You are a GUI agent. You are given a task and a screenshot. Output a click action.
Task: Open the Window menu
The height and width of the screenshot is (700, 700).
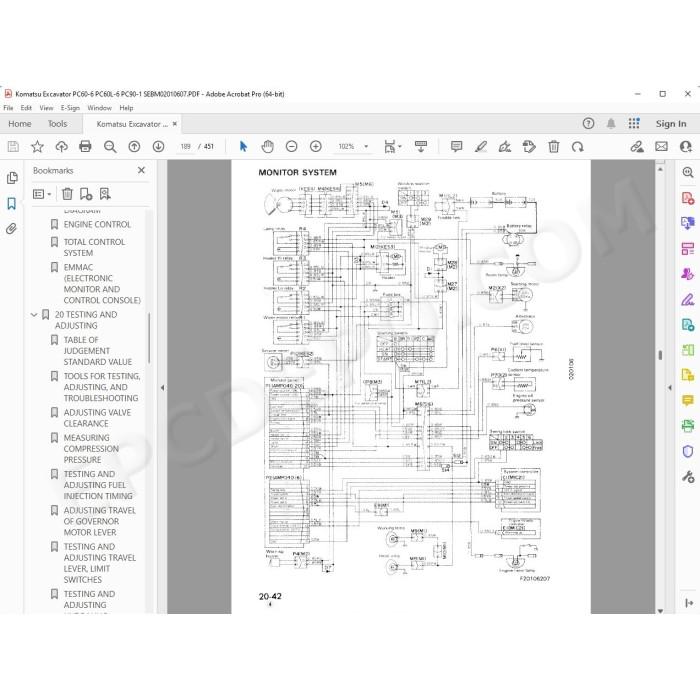(100, 108)
